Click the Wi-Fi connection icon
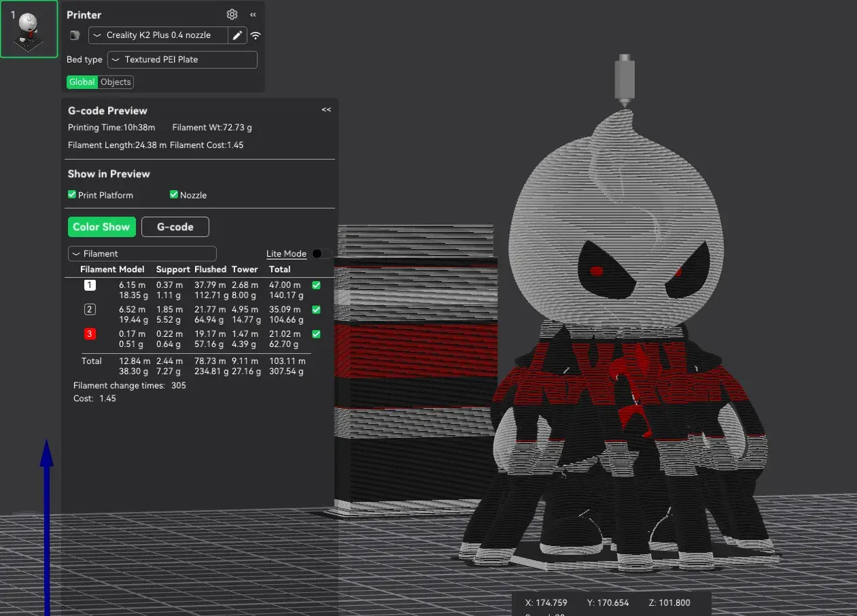This screenshot has height=616, width=857. [x=256, y=35]
